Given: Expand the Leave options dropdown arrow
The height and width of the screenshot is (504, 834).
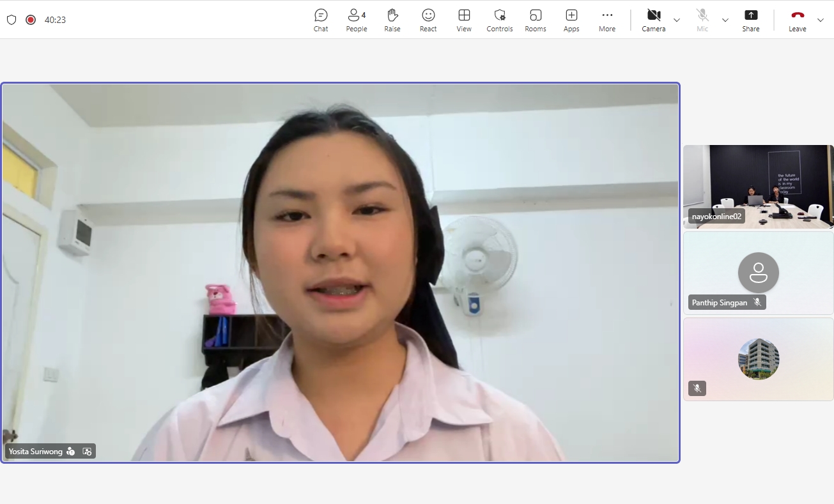Looking at the screenshot, I should point(821,20).
